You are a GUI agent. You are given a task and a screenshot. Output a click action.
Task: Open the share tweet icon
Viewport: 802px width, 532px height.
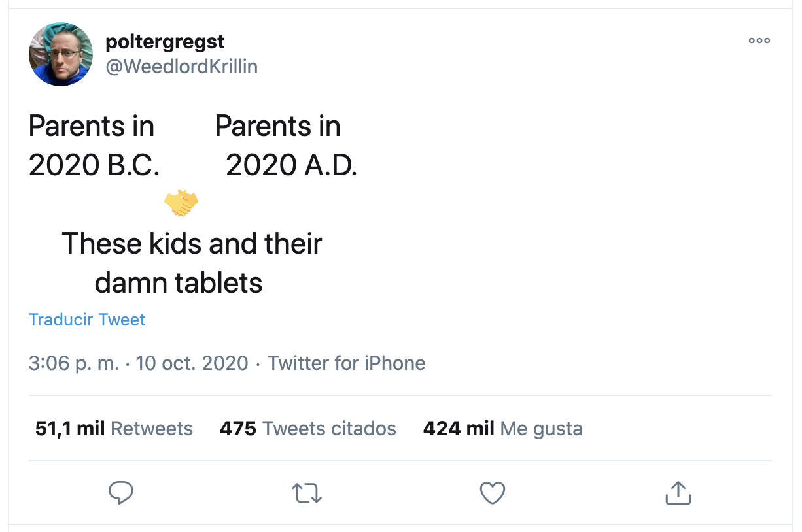[x=678, y=493]
